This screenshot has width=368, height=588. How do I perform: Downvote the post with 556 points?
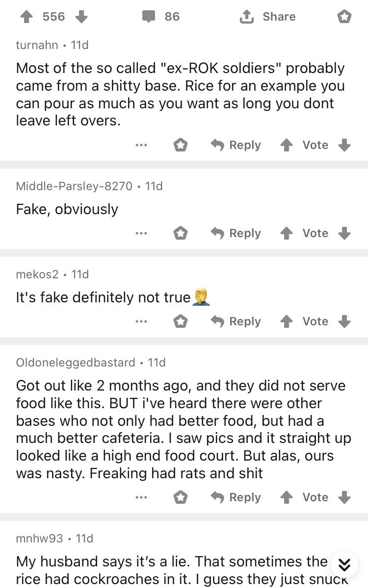coord(81,17)
